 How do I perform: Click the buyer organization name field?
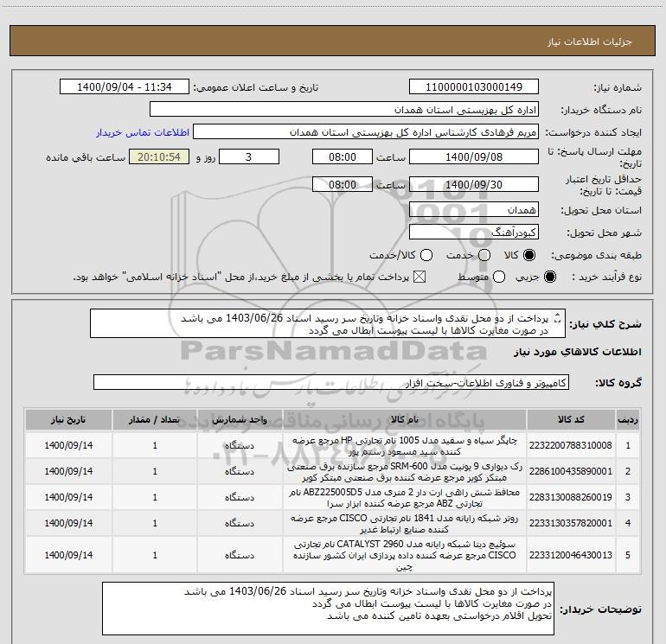344,110
